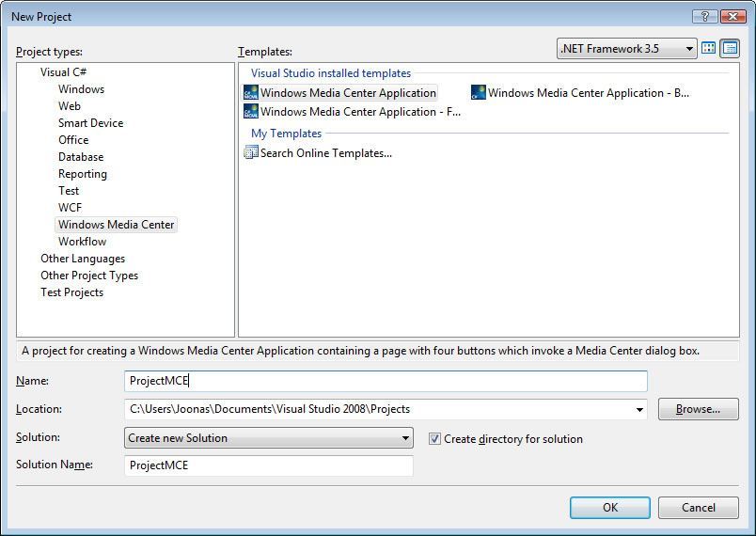The image size is (756, 536).
Task: Click the Windows Media Center Application - F... icon
Action: coord(251,111)
